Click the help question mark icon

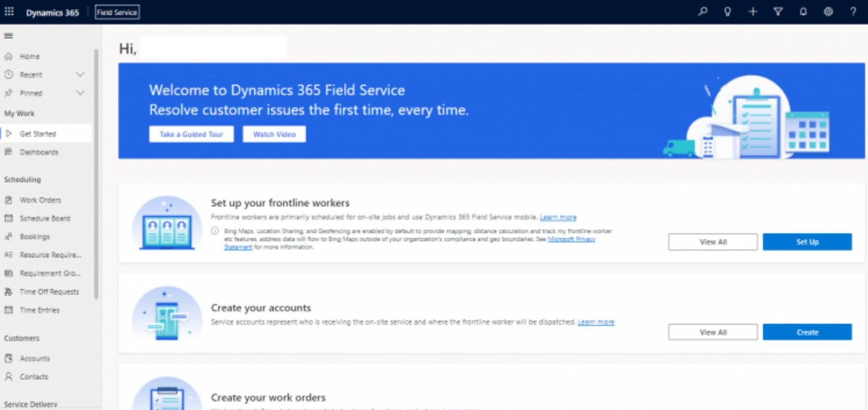coord(853,12)
